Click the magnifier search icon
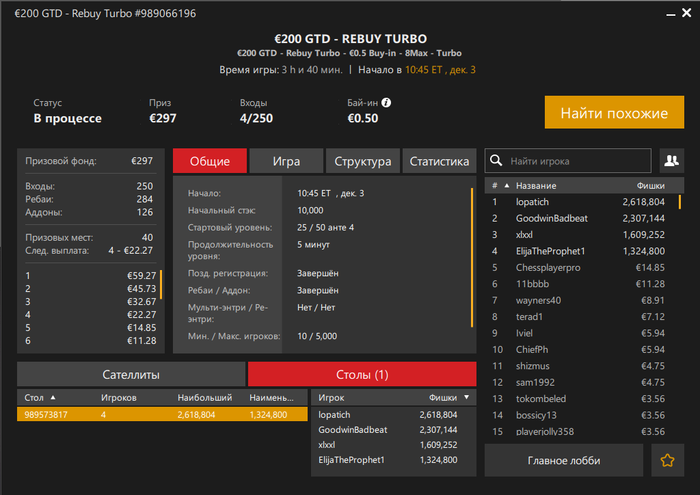This screenshot has height=495, width=700. click(496, 161)
